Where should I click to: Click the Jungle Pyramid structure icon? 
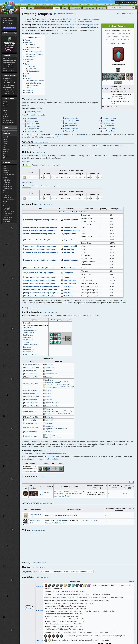pos(62,234)
